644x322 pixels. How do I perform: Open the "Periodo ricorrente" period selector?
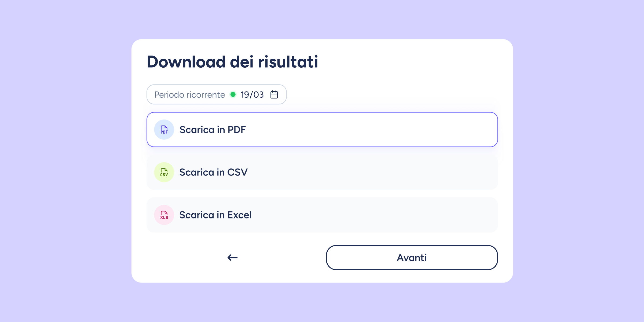(x=216, y=94)
